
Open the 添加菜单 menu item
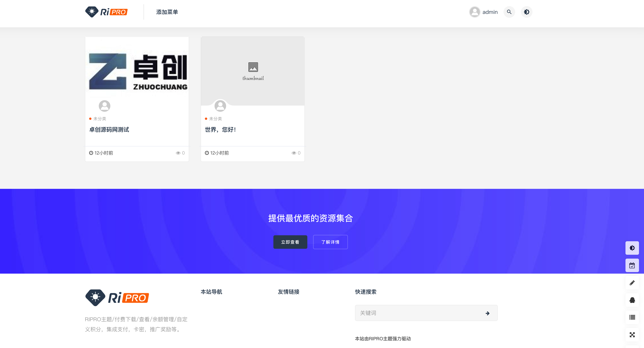point(167,12)
